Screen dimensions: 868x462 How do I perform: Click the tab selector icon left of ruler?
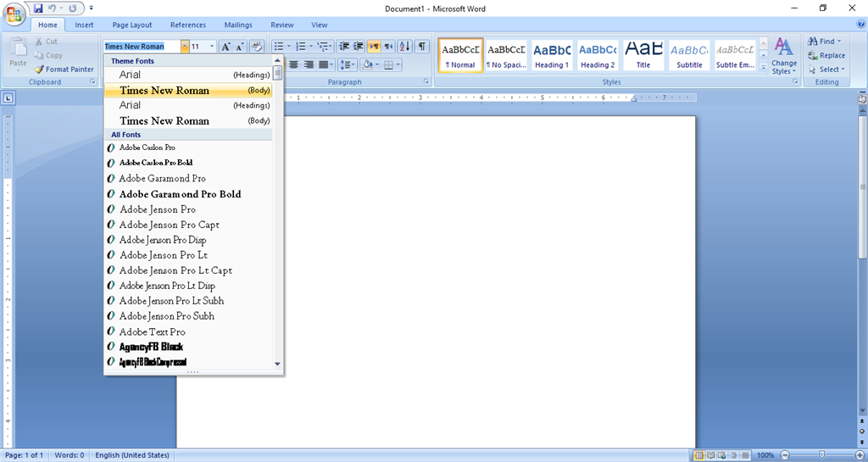(8, 98)
